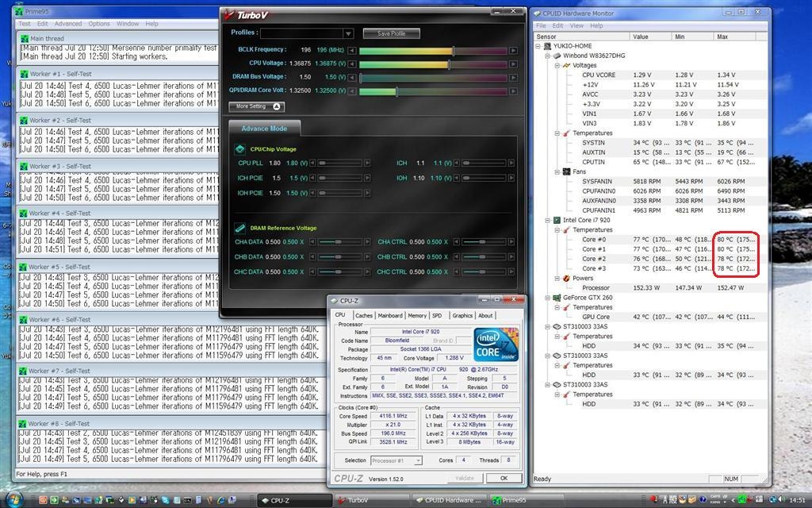Collapse the GeForce GTX 260 node
This screenshot has width=812, height=508.
pyautogui.click(x=547, y=298)
